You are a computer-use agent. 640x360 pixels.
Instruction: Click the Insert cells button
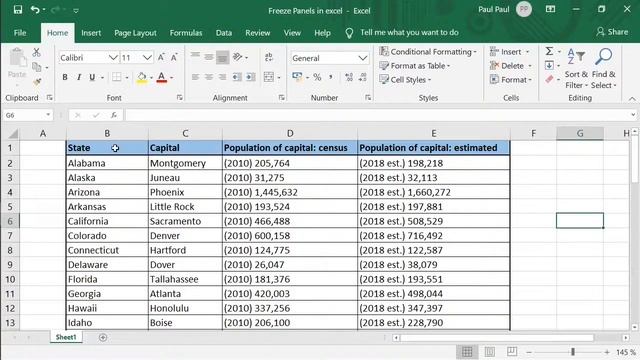pos(509,51)
